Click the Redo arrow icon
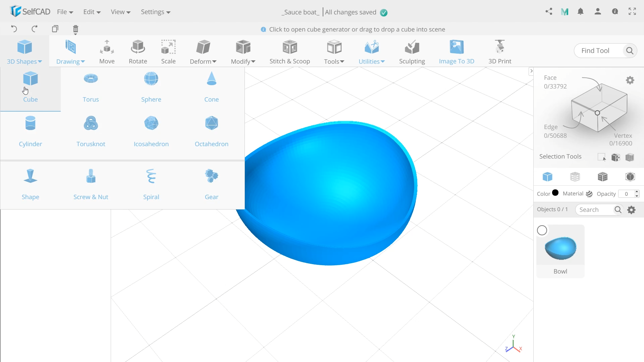The height and width of the screenshot is (362, 644). pos(34,29)
